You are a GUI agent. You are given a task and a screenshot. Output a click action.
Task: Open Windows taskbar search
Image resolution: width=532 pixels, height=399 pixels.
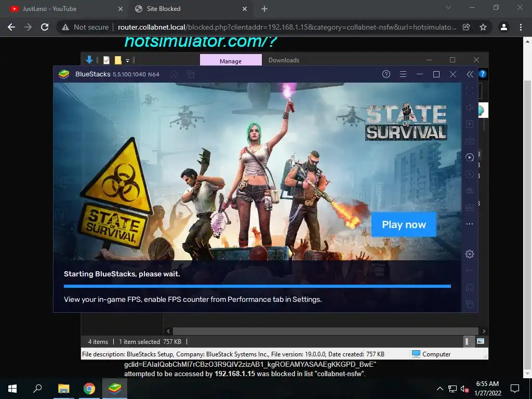coord(37,389)
